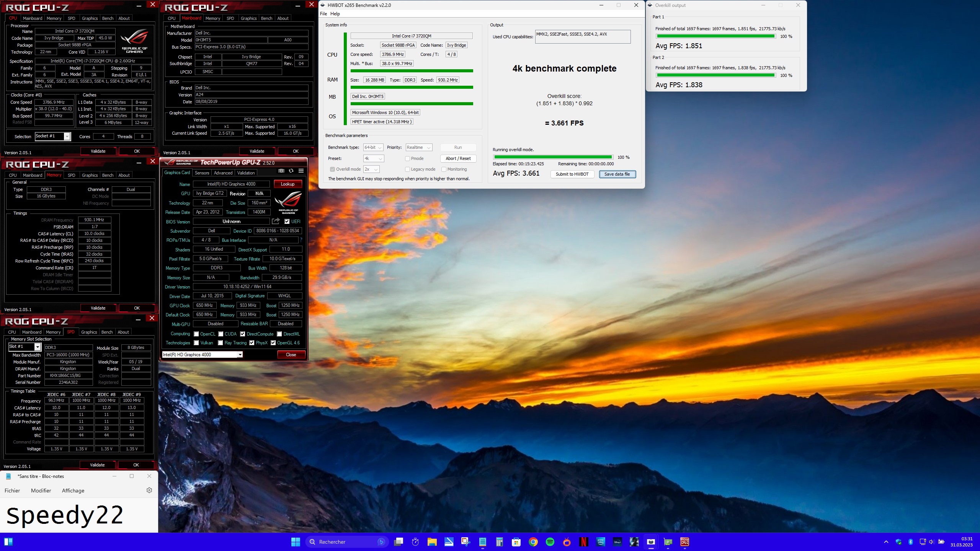This screenshot has width=980, height=551.
Task: Click the Bus Interface question mark in GPU-Z
Action: click(301, 240)
